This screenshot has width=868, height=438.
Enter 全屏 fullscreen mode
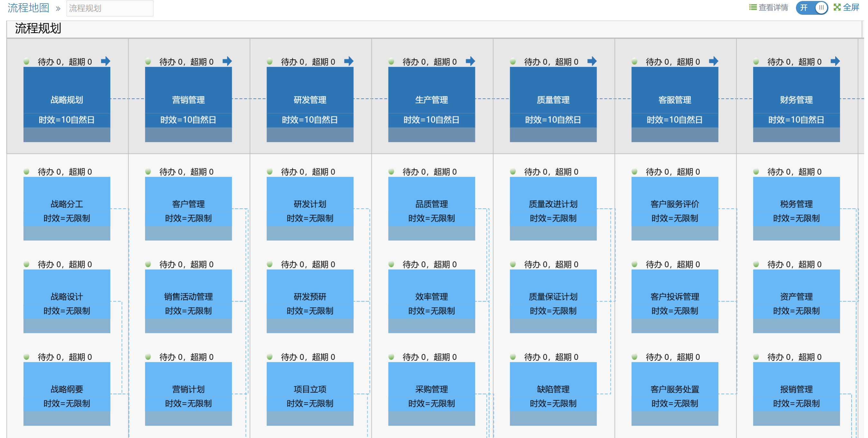[x=851, y=7]
